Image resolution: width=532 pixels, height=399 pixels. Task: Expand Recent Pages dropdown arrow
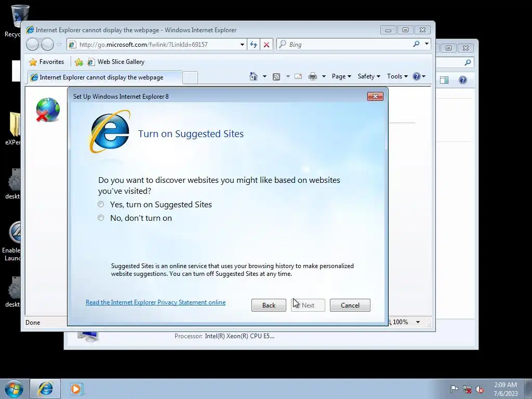pyautogui.click(x=59, y=45)
